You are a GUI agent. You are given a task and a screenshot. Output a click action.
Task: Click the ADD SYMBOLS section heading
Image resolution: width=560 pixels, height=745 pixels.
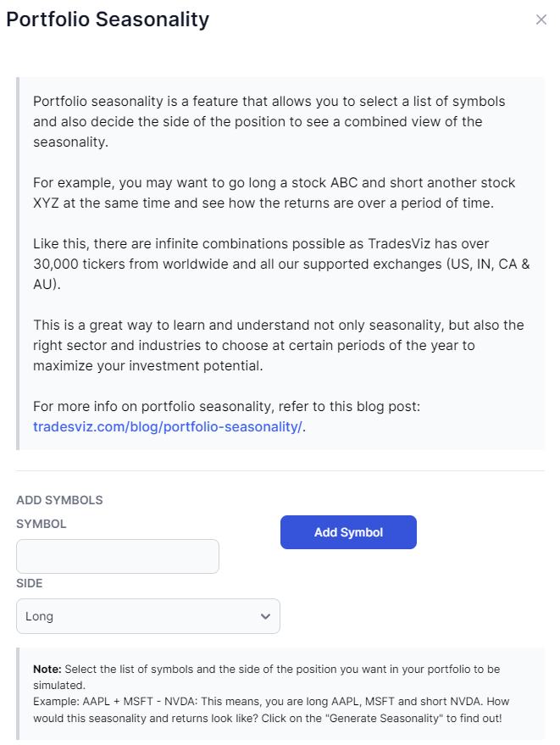click(x=59, y=500)
